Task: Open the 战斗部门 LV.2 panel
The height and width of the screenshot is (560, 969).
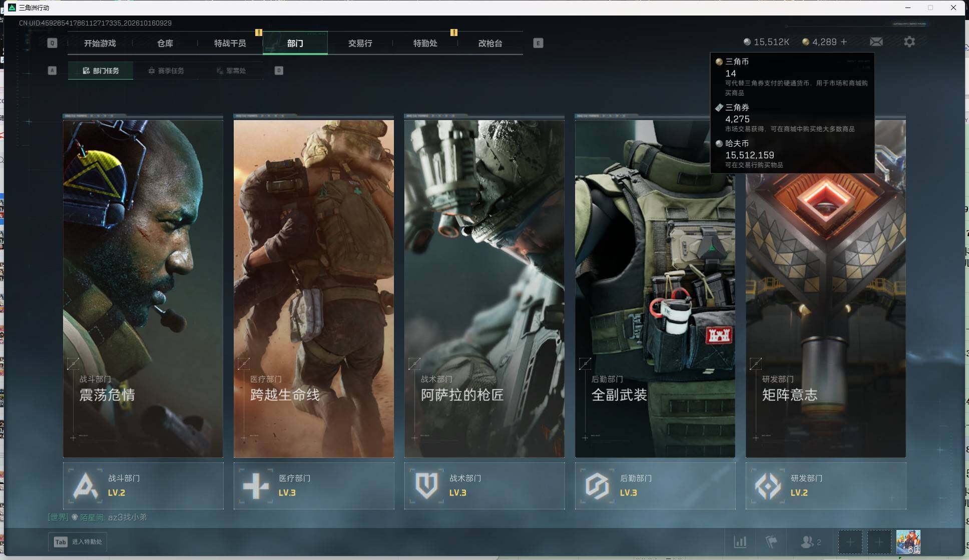Action: [143, 486]
